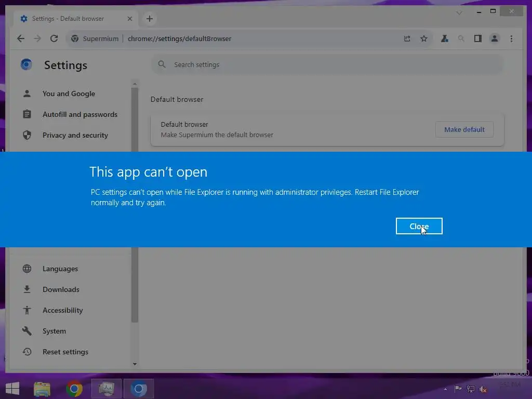532x399 pixels.
Task: Open Reset settings section
Action: pyautogui.click(x=65, y=352)
